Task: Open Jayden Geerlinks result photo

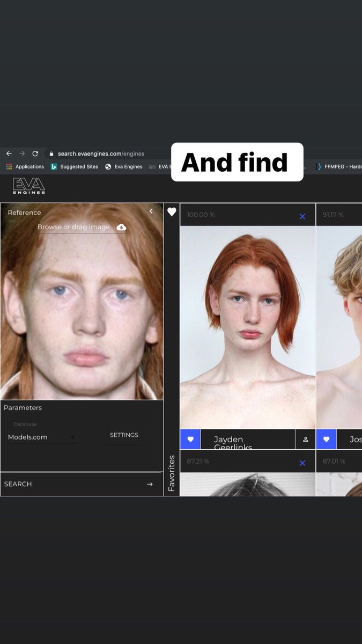Action: pyautogui.click(x=248, y=327)
